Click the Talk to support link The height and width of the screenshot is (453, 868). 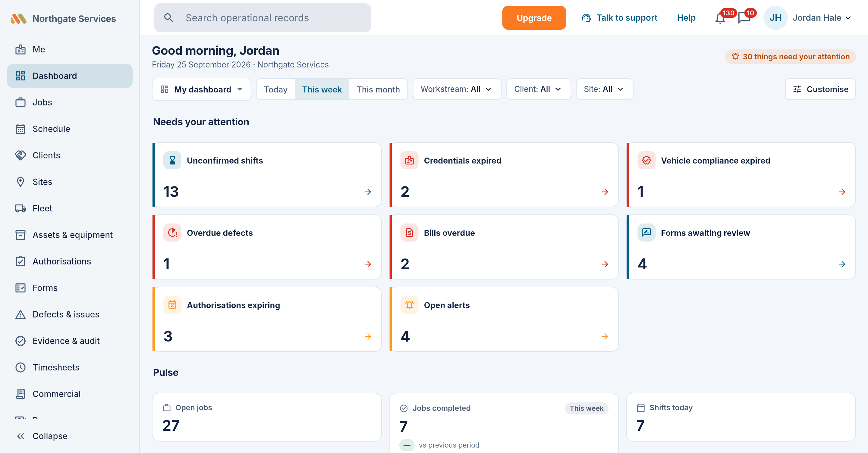click(x=619, y=18)
